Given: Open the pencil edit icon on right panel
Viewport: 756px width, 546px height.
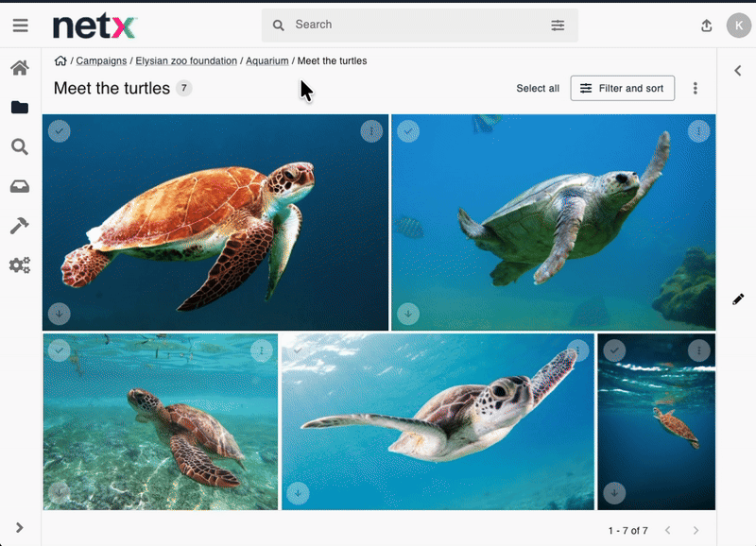Looking at the screenshot, I should coord(738,299).
